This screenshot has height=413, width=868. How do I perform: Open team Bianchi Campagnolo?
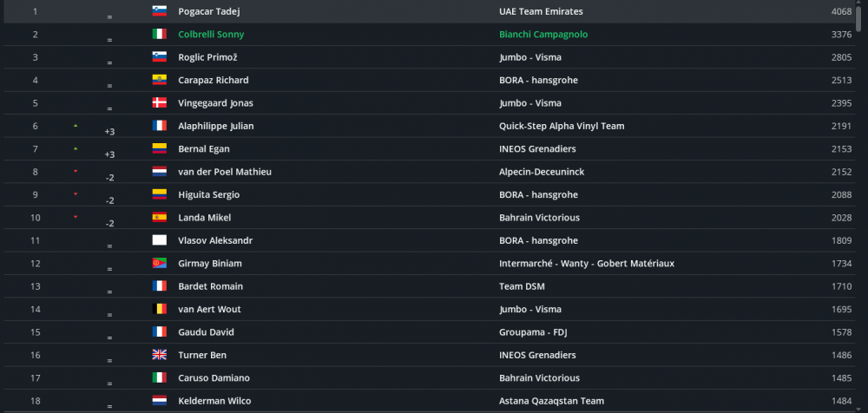(x=543, y=35)
